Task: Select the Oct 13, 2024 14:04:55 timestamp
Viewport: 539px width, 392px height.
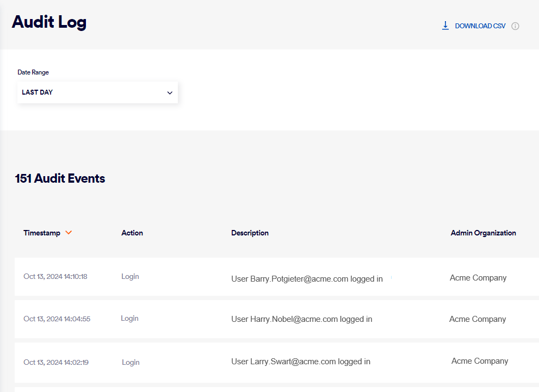Action: click(57, 319)
